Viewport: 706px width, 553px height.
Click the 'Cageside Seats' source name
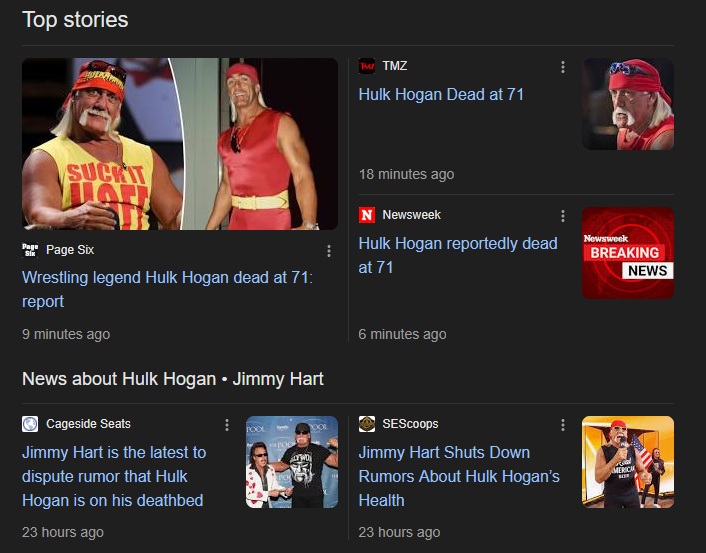(88, 424)
